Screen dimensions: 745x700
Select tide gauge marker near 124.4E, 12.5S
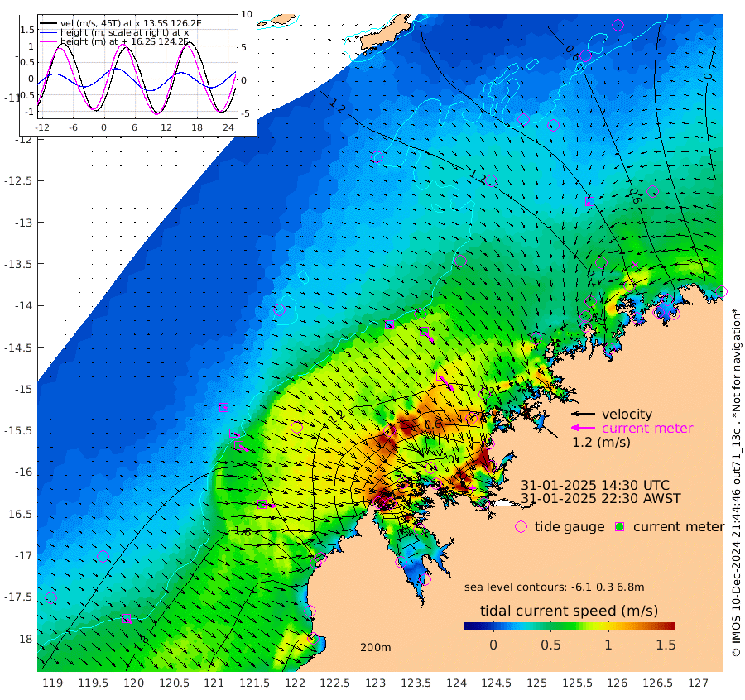coord(491,181)
